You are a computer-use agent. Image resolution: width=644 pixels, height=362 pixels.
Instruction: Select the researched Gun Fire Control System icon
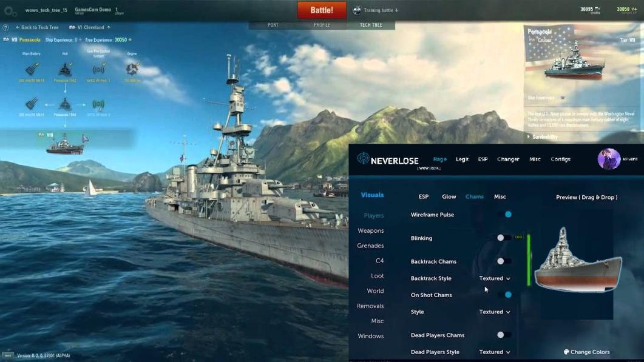pyautogui.click(x=98, y=69)
